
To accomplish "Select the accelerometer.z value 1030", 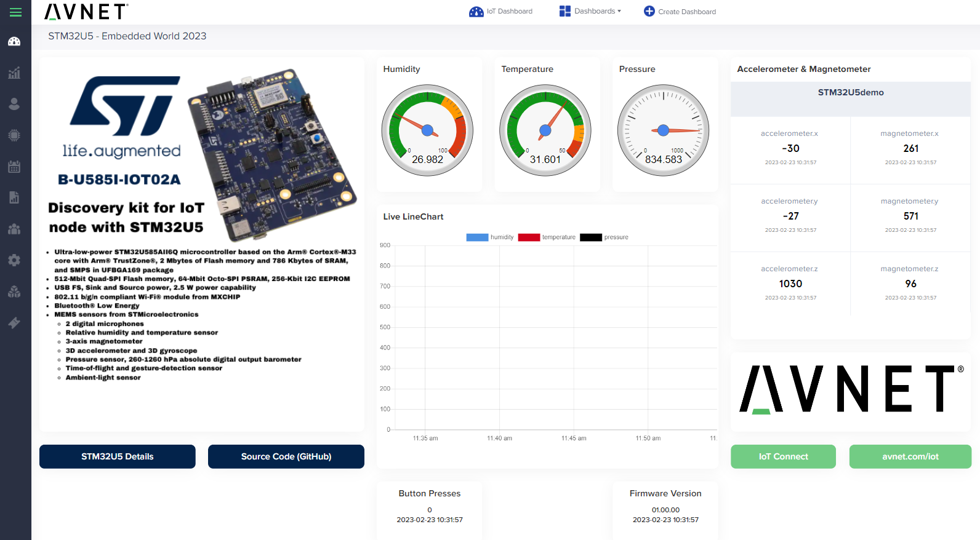I will click(790, 284).
